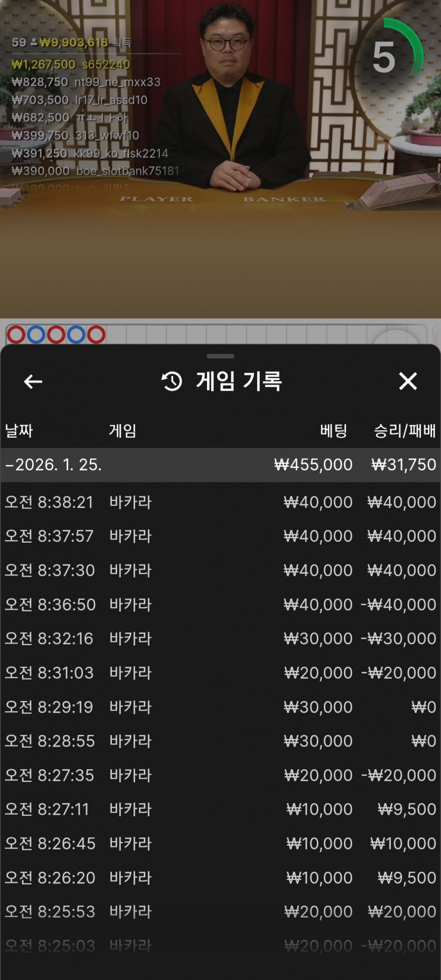Image resolution: width=441 pixels, height=980 pixels.
Task: Open the 오전 8:37:57 baccarat record
Action: (x=220, y=536)
